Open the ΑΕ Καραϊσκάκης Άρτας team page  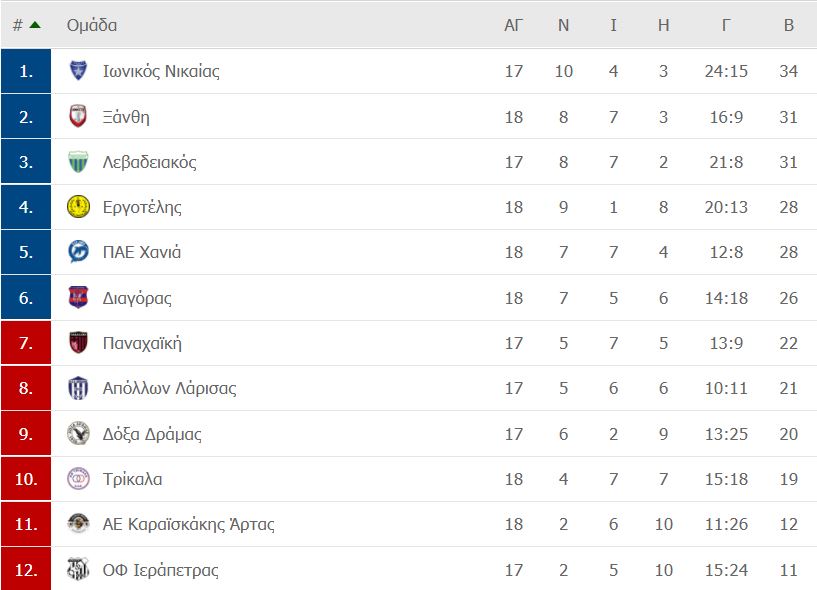coord(189,524)
